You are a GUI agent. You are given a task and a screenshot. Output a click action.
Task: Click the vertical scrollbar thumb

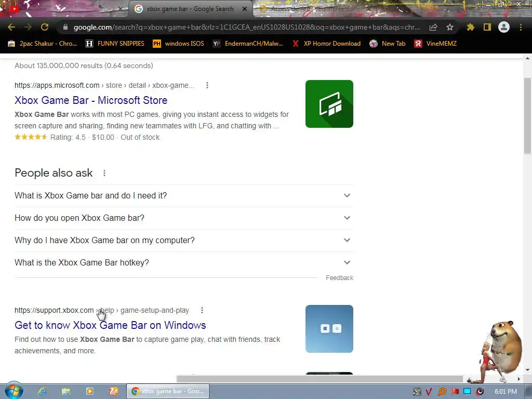pyautogui.click(x=528, y=115)
